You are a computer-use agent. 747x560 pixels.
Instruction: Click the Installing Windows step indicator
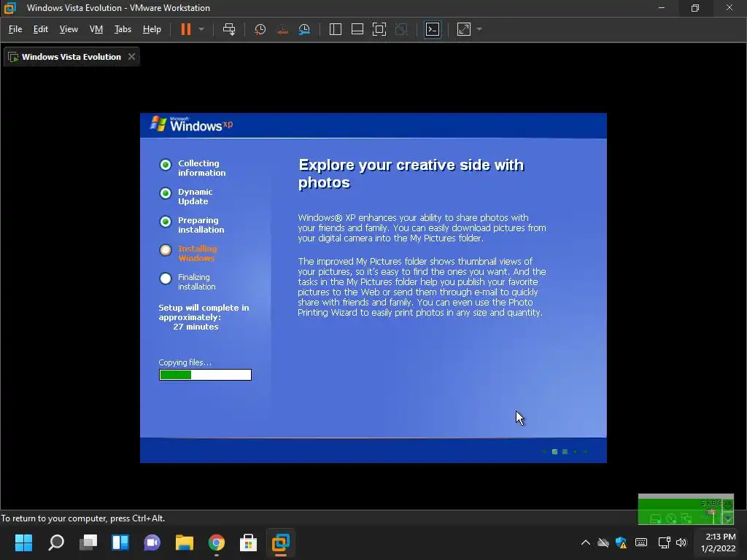coord(166,251)
